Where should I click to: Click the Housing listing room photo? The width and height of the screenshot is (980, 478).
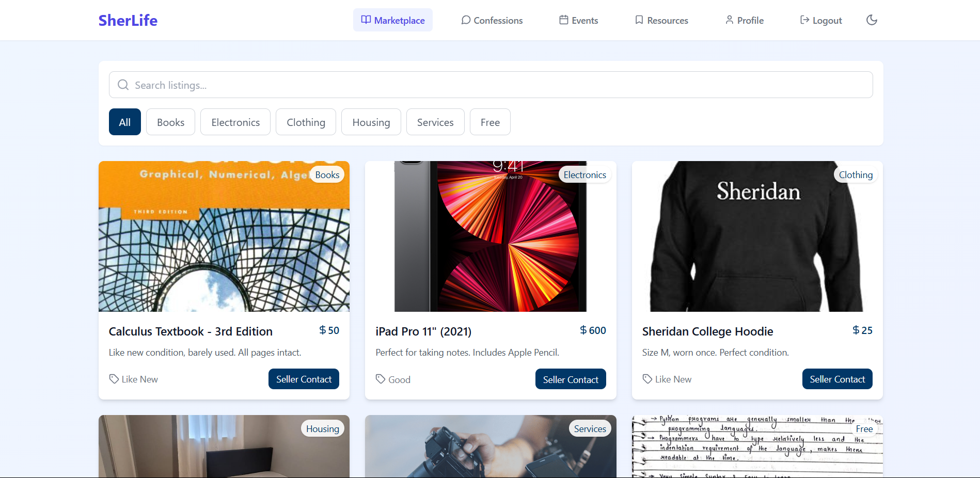[x=224, y=447]
